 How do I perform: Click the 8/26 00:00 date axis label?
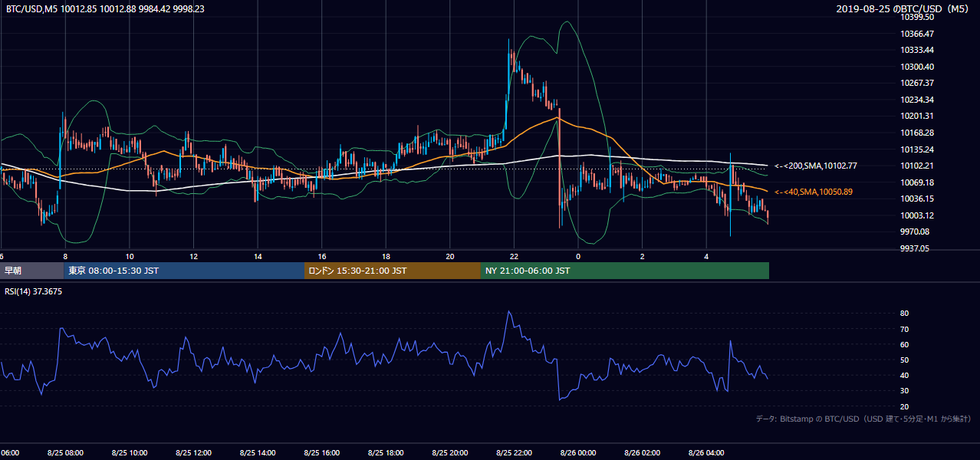578,453
